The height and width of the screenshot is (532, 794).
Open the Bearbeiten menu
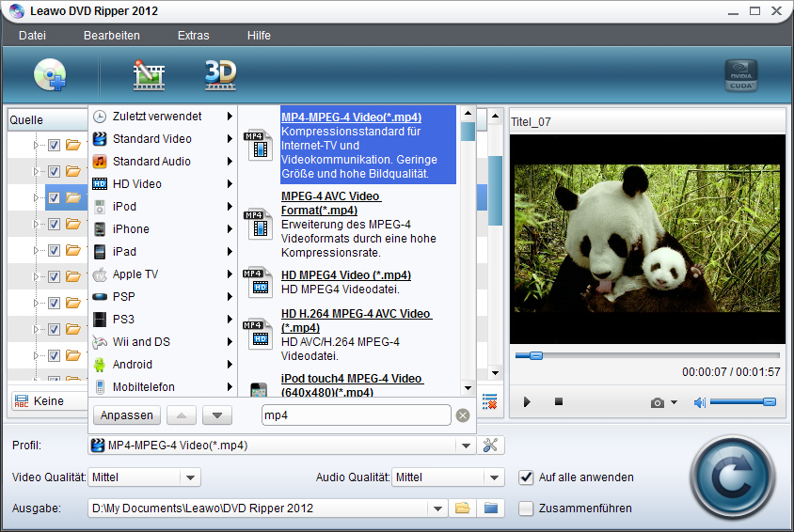click(111, 36)
